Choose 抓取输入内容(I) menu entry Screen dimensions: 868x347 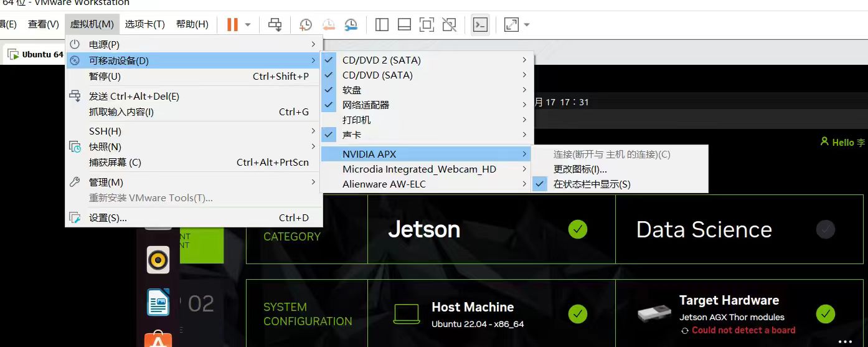(194, 112)
